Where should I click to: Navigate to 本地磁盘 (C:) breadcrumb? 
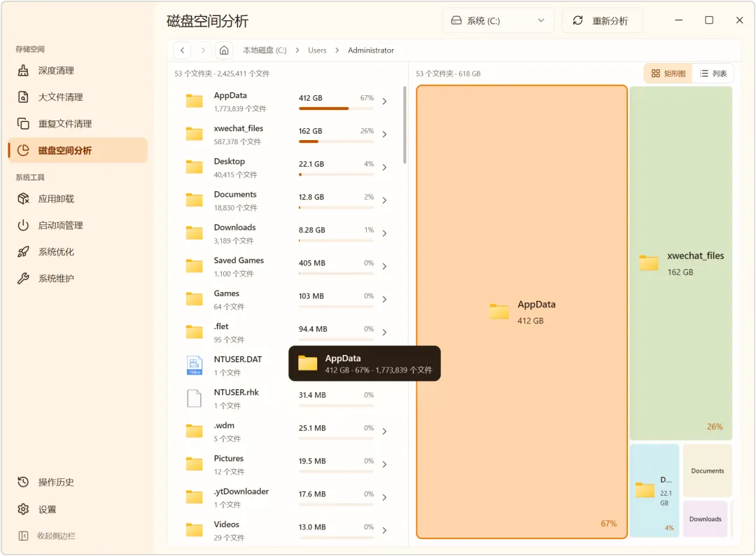click(265, 50)
